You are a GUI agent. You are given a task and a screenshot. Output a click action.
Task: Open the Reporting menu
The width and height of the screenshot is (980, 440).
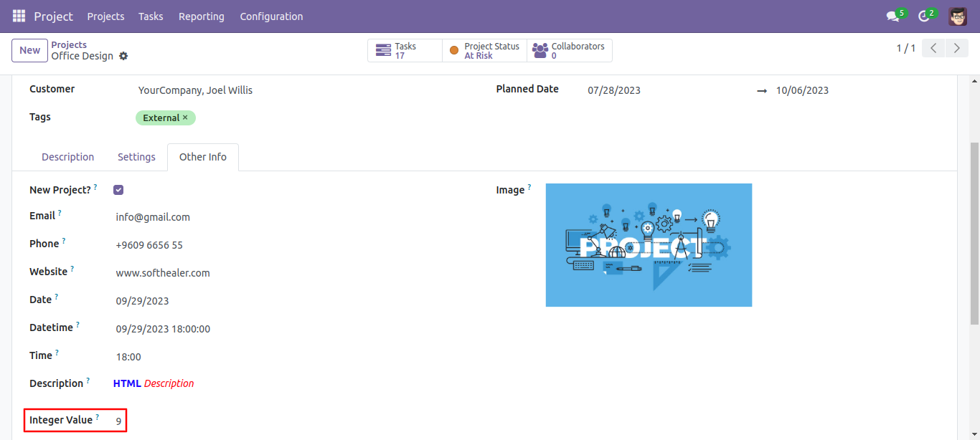[201, 16]
